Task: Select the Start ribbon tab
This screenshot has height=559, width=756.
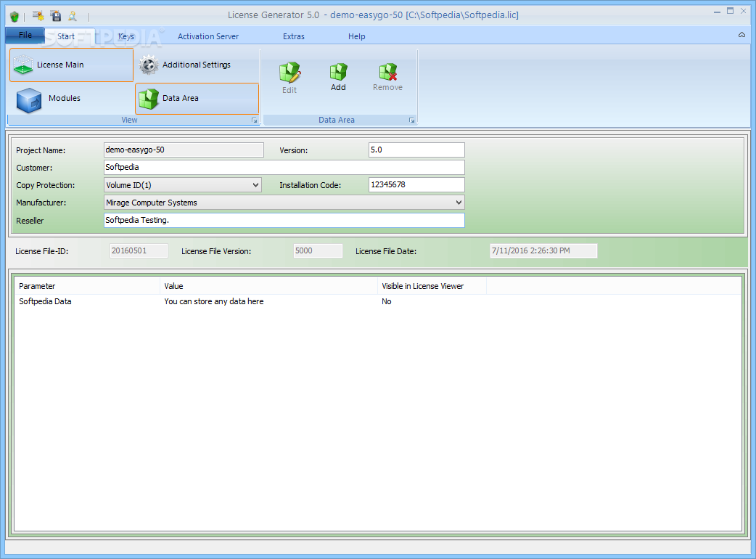Action: [x=66, y=36]
